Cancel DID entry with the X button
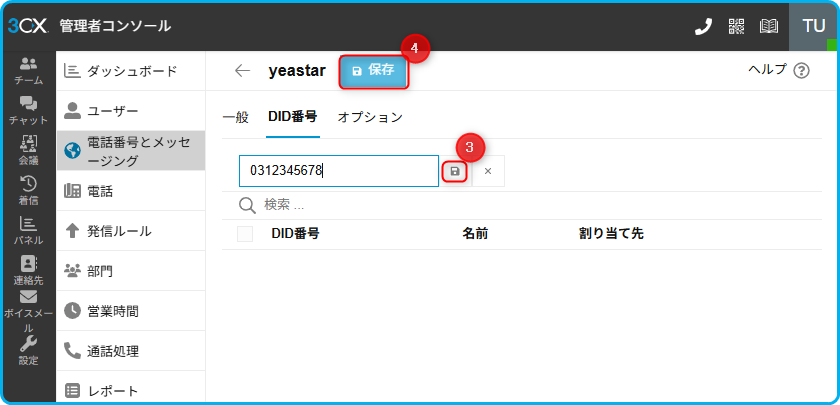 488,171
